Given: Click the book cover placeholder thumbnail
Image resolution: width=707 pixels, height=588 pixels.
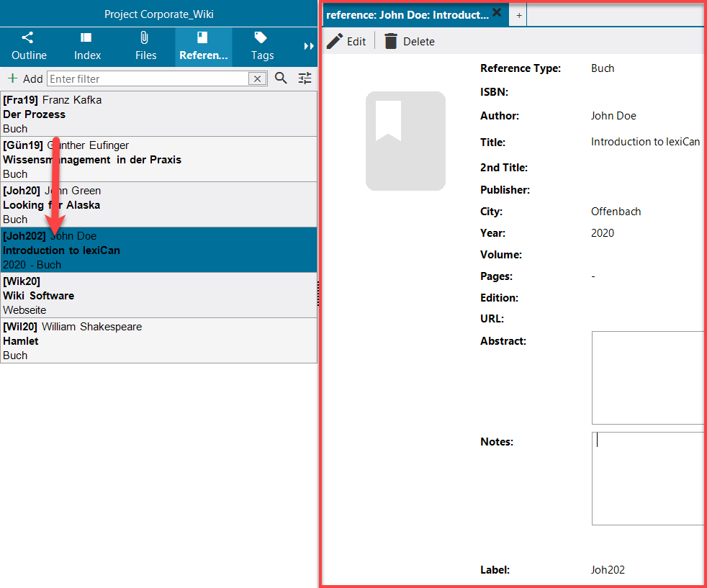Looking at the screenshot, I should (x=405, y=141).
